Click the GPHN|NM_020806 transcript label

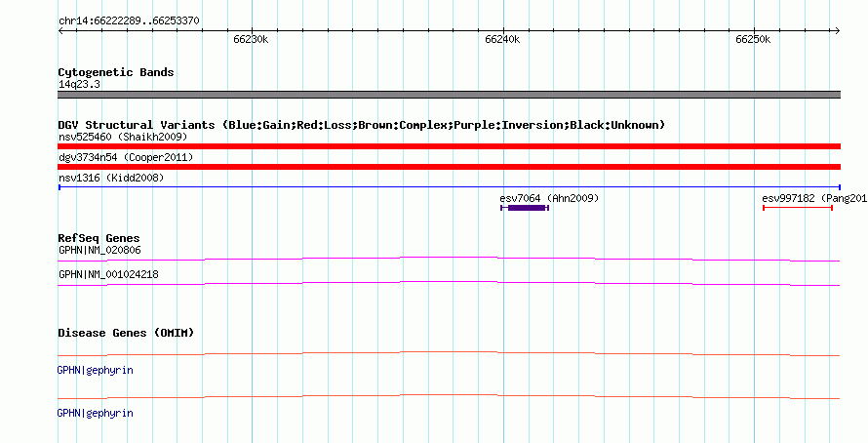[99, 251]
